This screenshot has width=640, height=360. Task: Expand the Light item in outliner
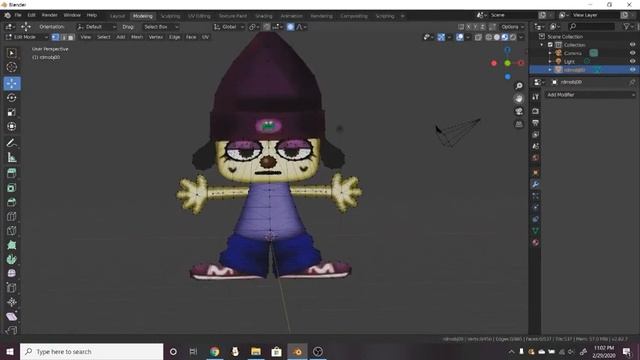tap(550, 61)
